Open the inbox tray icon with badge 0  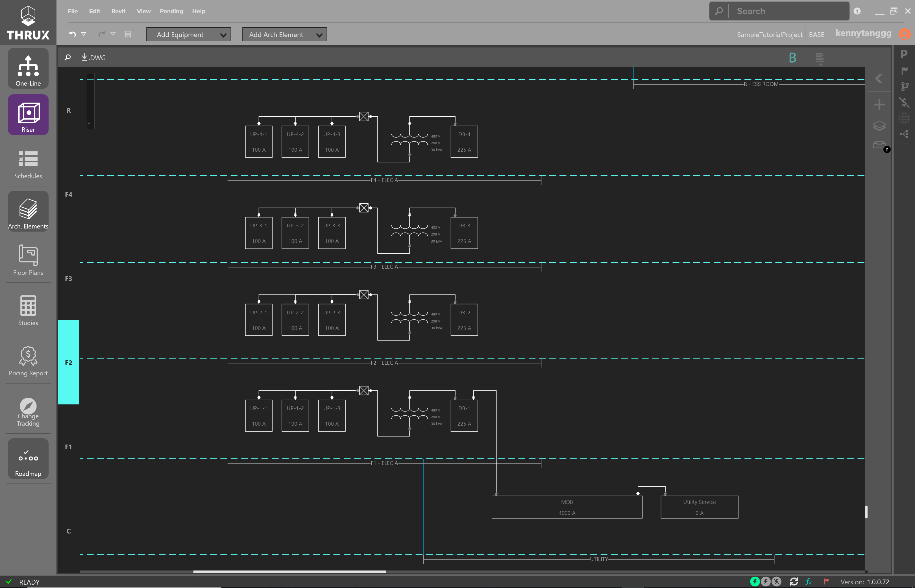pyautogui.click(x=879, y=145)
